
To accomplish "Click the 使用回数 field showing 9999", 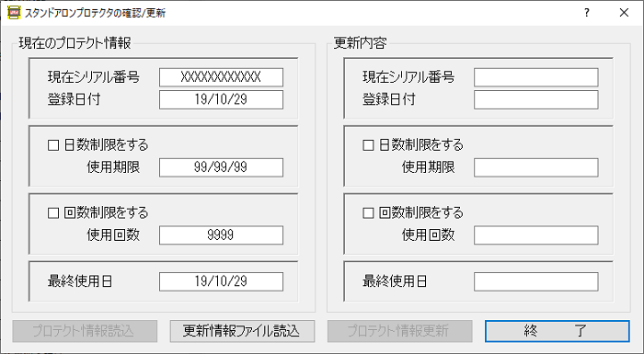I will (x=221, y=234).
